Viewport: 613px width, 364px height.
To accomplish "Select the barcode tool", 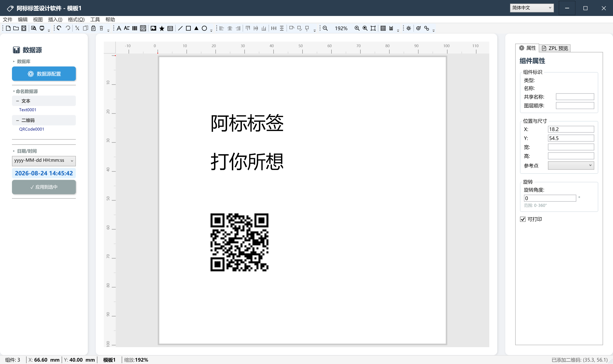I will pos(135,28).
